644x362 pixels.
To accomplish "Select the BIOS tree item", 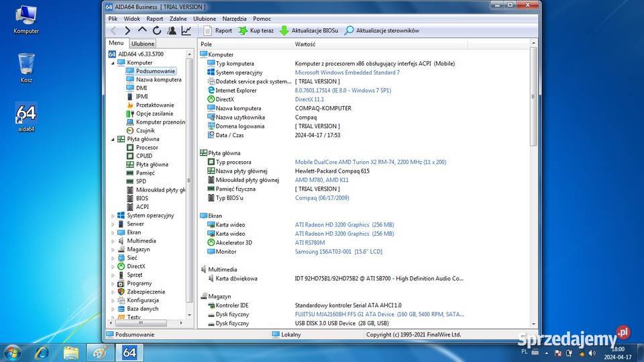I will point(142,198).
